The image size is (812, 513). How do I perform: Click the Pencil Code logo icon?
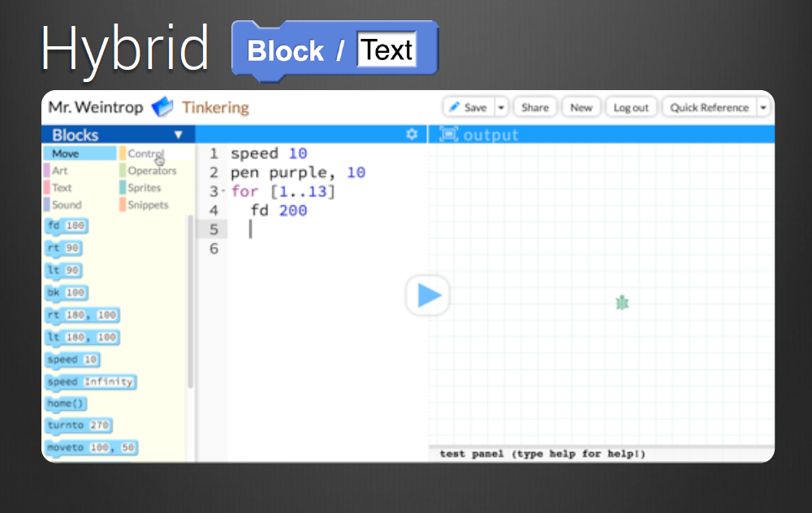point(162,107)
